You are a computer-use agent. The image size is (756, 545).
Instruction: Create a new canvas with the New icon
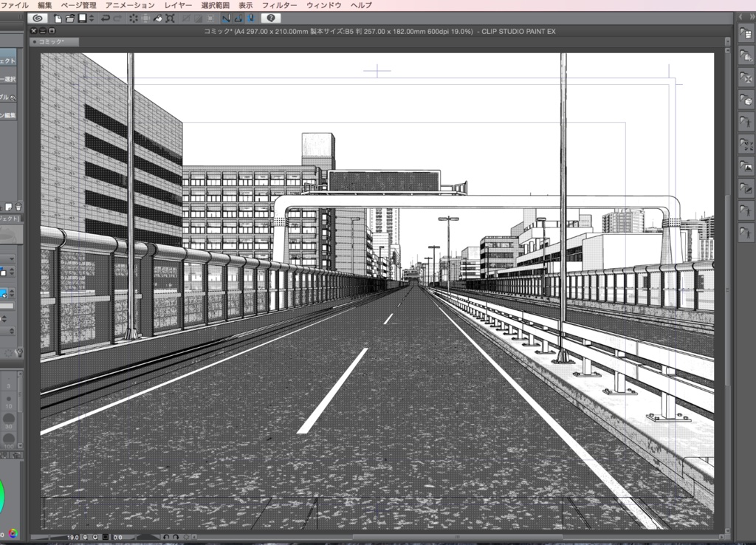coord(57,17)
